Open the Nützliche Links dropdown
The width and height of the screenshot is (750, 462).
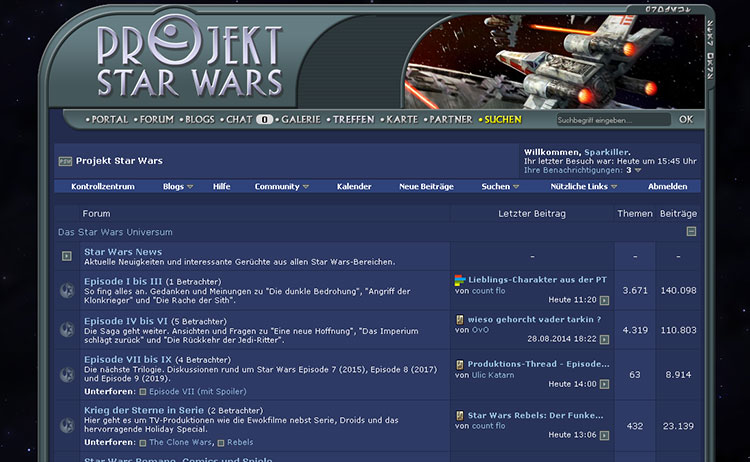click(x=584, y=186)
